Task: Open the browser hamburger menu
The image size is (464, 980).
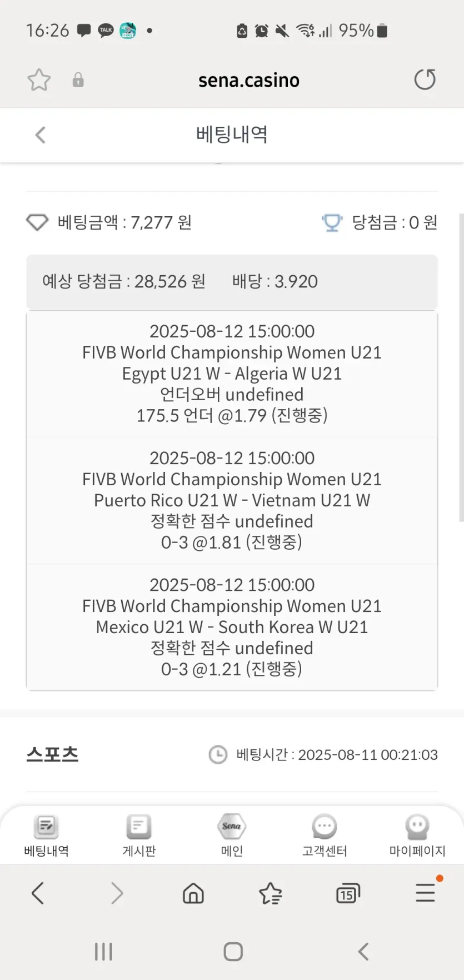Action: coord(425,893)
